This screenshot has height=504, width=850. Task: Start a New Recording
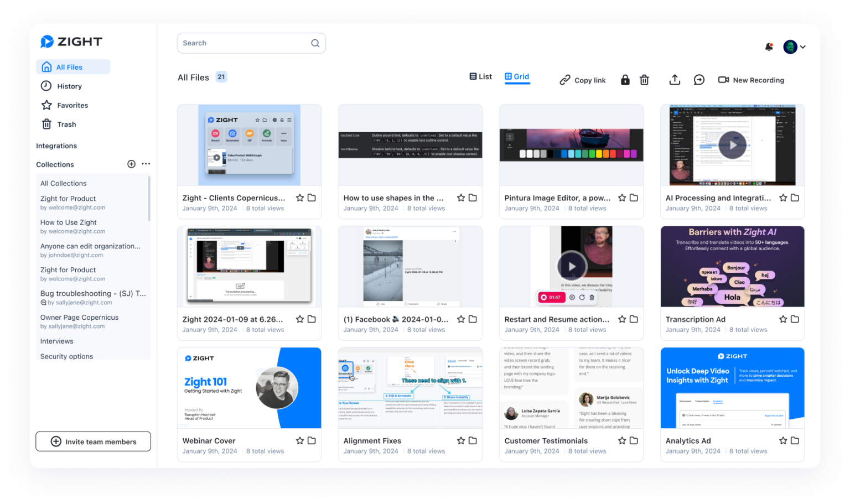click(x=751, y=80)
